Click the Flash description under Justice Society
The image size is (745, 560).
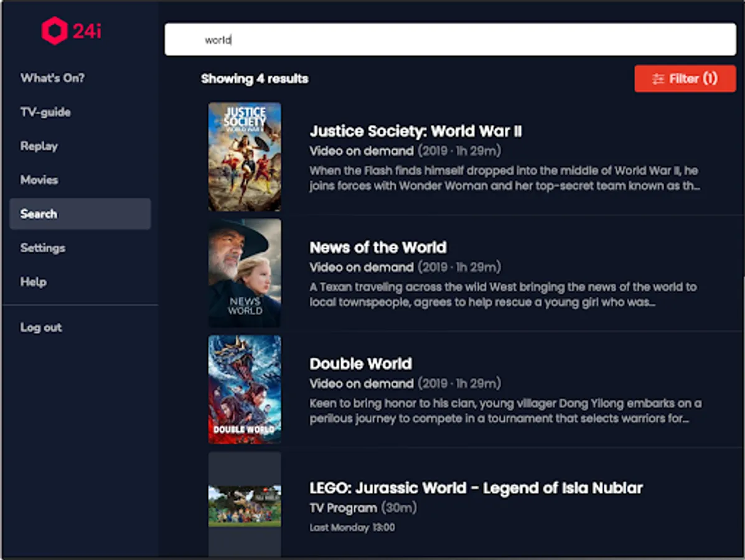click(505, 178)
